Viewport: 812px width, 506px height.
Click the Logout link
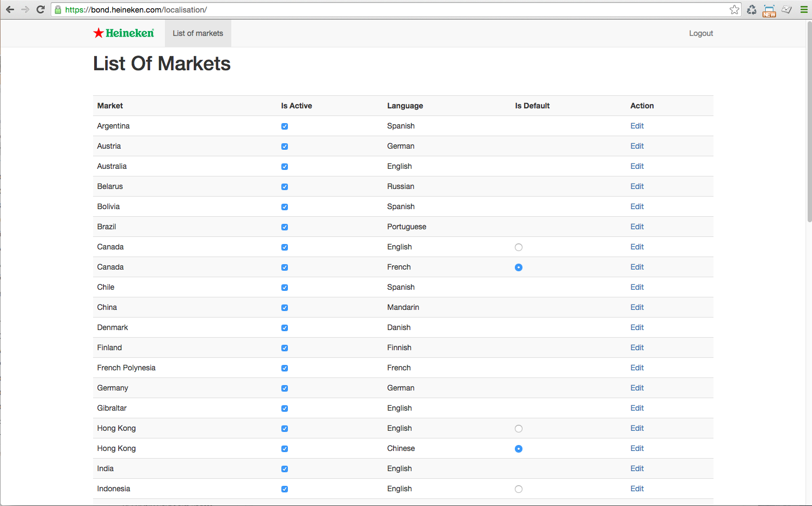point(701,33)
